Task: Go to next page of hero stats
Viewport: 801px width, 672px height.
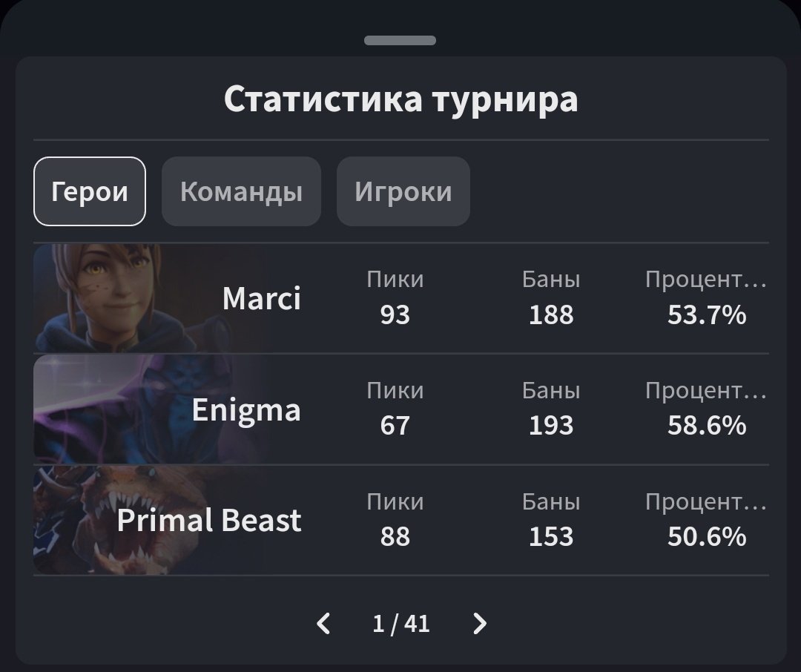Action: click(x=480, y=624)
